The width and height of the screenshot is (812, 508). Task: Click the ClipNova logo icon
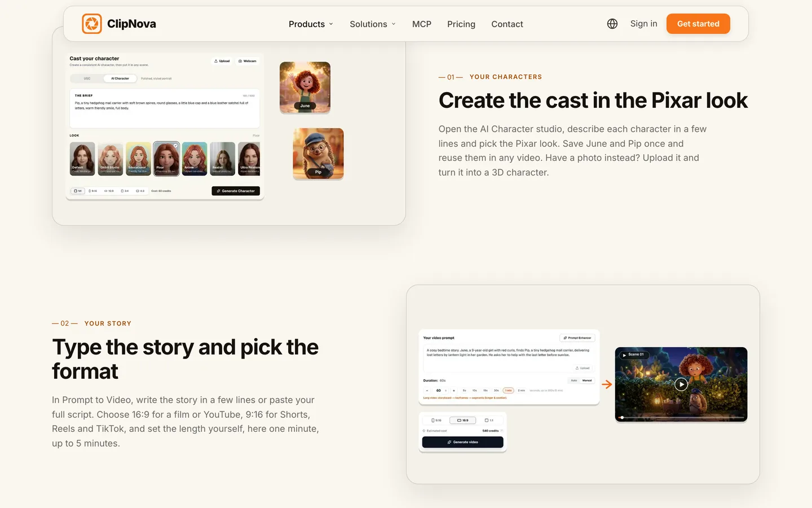pos(92,24)
